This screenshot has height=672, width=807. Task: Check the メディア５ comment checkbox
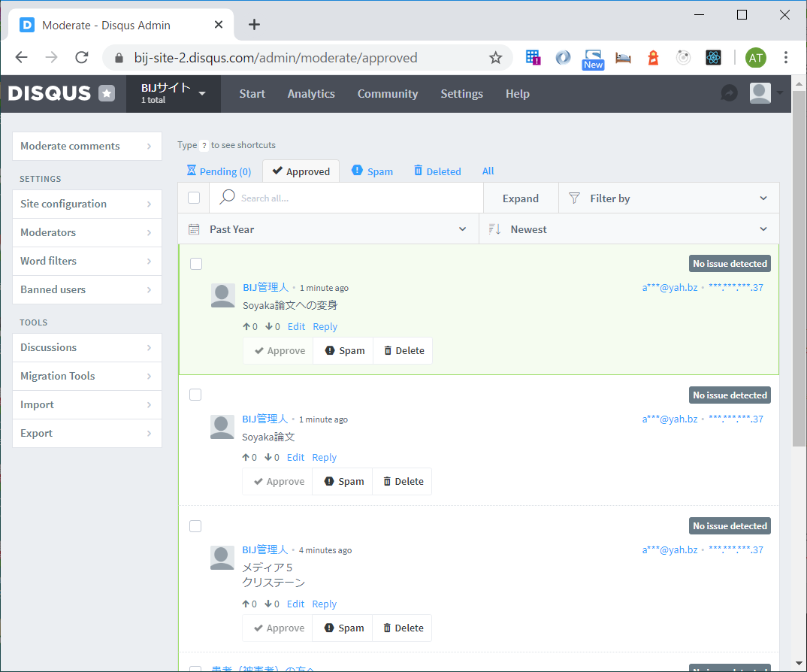(195, 526)
